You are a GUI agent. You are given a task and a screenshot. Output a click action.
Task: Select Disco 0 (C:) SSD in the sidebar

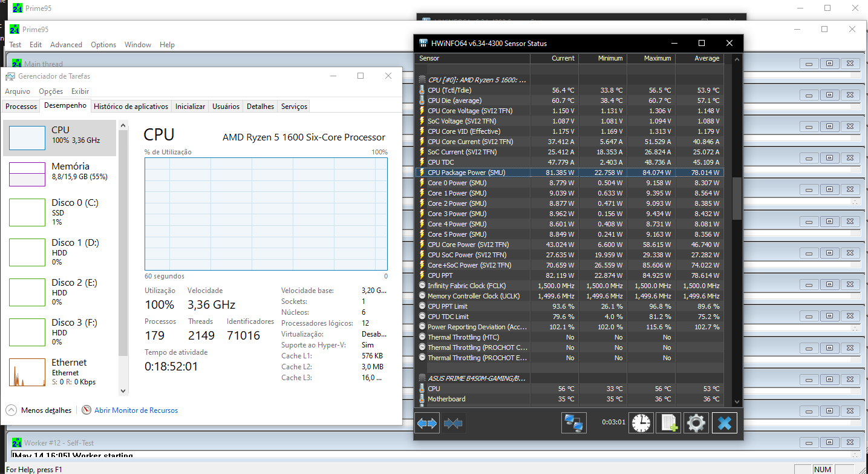coord(59,212)
